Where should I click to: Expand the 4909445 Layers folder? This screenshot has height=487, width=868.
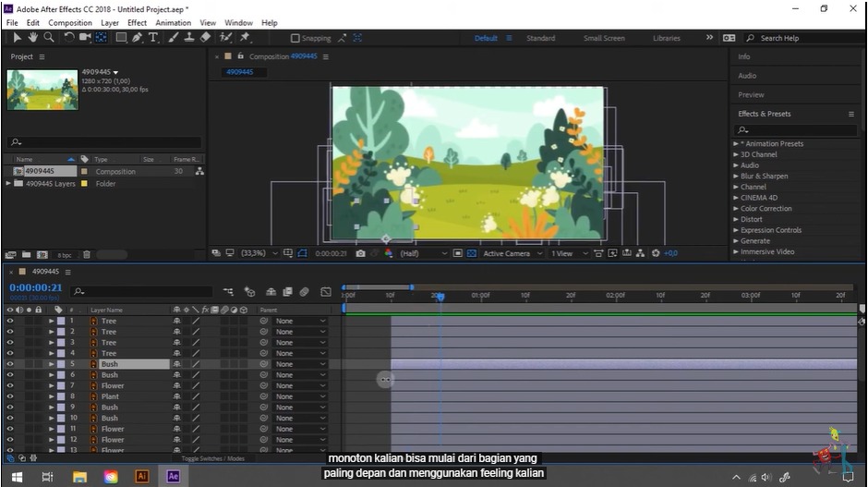[9, 184]
